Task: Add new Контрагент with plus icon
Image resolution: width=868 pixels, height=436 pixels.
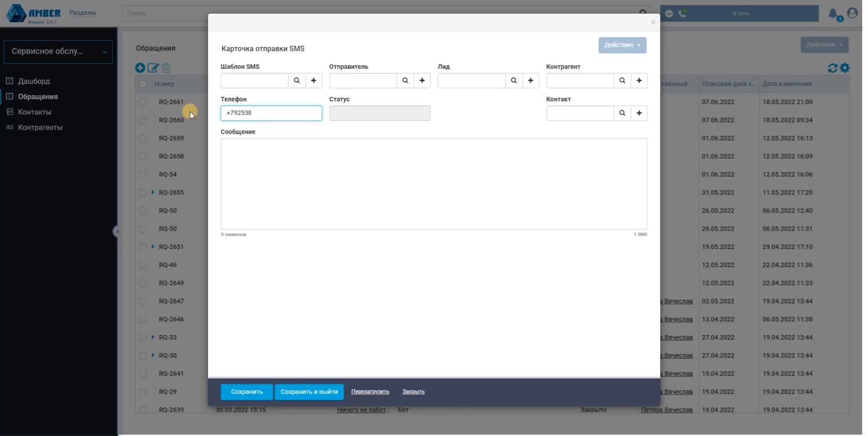Action: [x=639, y=81]
